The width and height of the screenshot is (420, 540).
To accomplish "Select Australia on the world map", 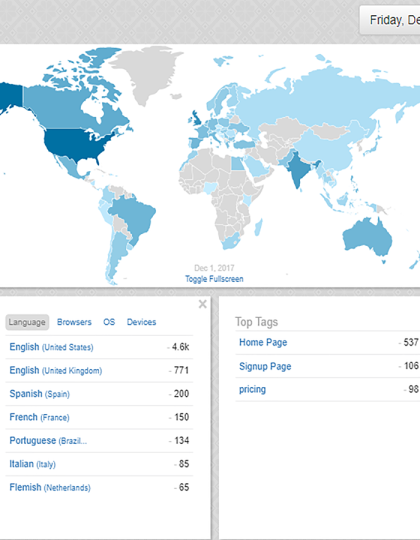I will pyautogui.click(x=368, y=238).
